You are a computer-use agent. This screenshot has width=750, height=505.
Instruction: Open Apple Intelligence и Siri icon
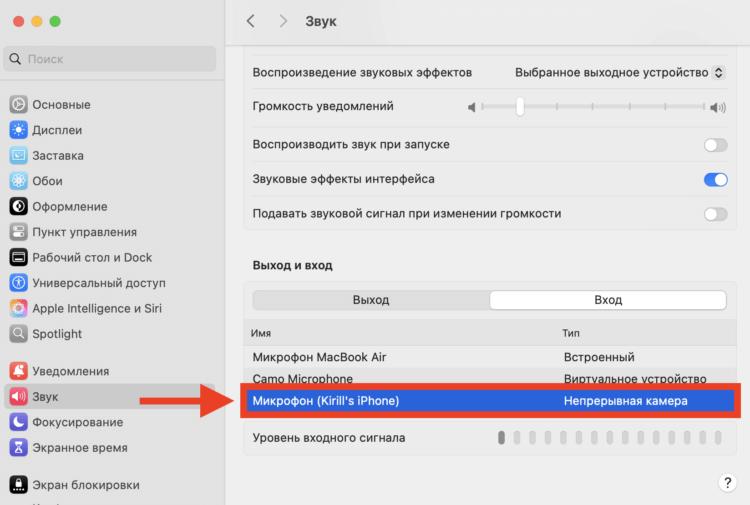tap(18, 308)
